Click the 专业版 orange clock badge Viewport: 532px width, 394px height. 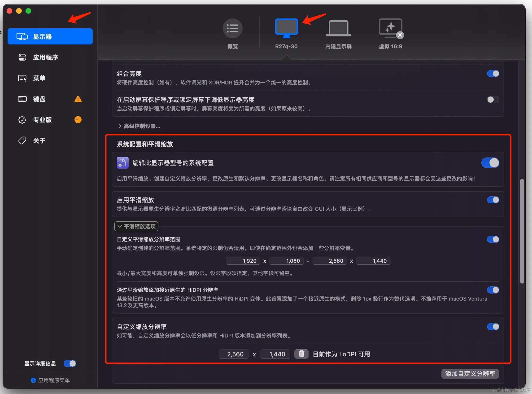pos(78,120)
